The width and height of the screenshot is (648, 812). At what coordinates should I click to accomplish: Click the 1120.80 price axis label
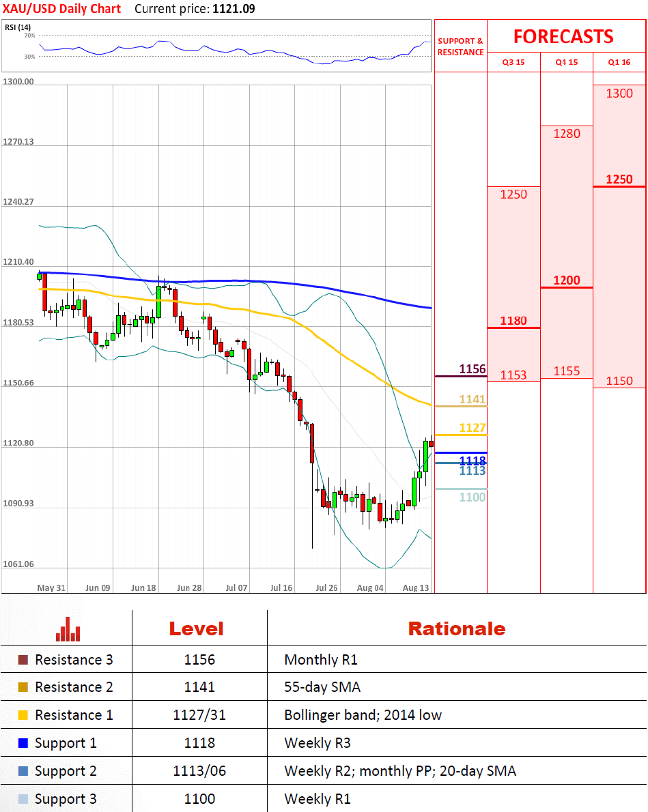coord(18,444)
